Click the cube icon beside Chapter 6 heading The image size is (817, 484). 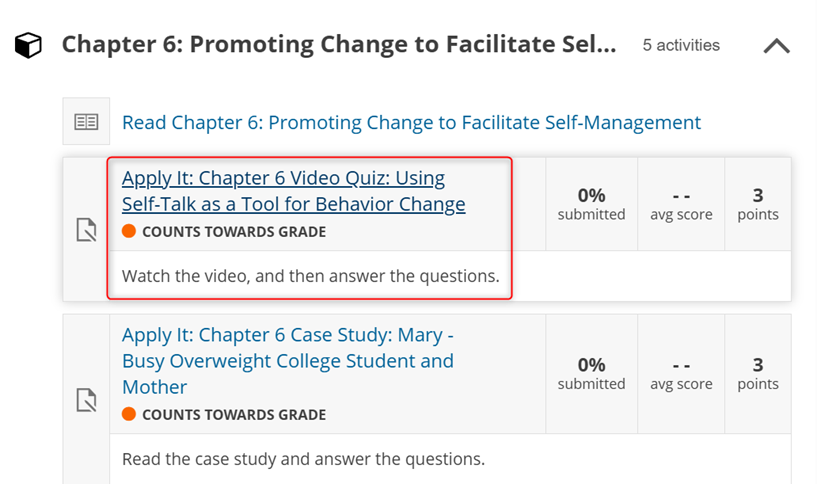coord(29,45)
